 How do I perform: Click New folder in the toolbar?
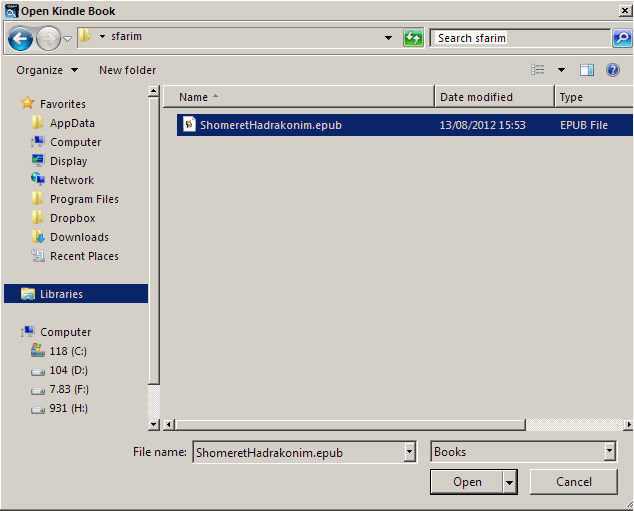pos(127,70)
